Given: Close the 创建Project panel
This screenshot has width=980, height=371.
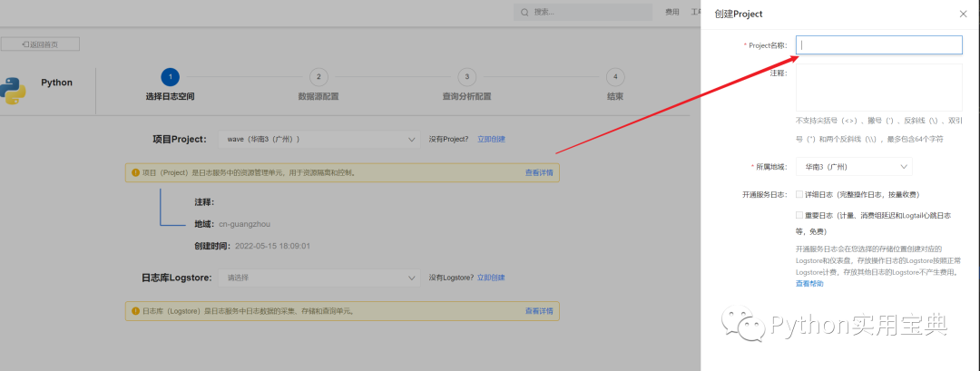Looking at the screenshot, I should 963,14.
